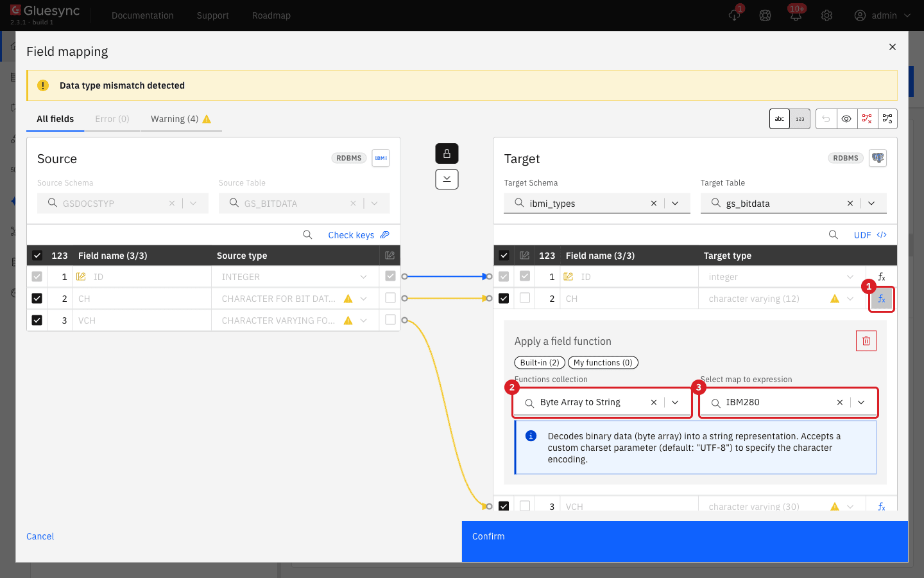The height and width of the screenshot is (578, 924).
Task: Open notifications bell in top bar
Action: pos(796,15)
